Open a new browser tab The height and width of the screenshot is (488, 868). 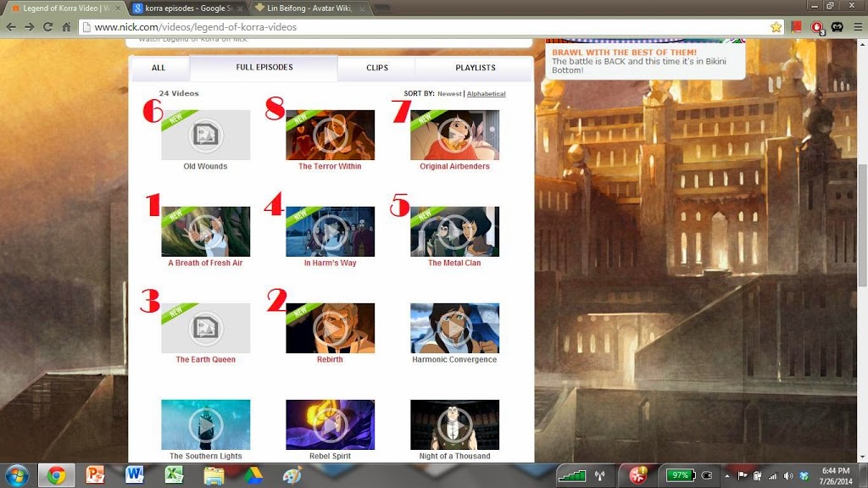(383, 8)
